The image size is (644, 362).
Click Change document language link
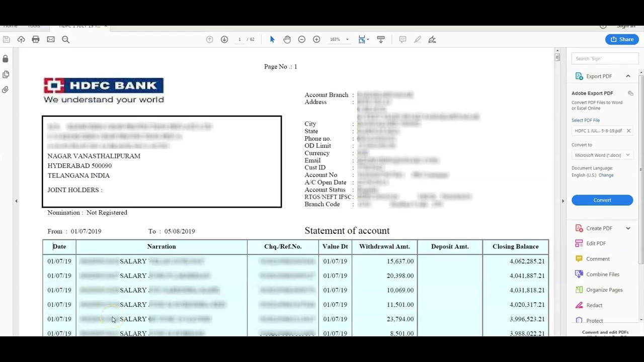606,175
